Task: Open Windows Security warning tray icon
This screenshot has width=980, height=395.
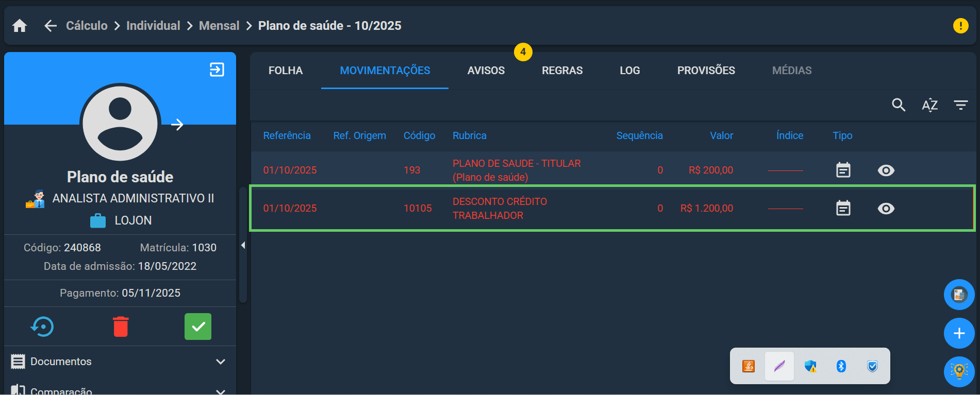Action: 810,366
